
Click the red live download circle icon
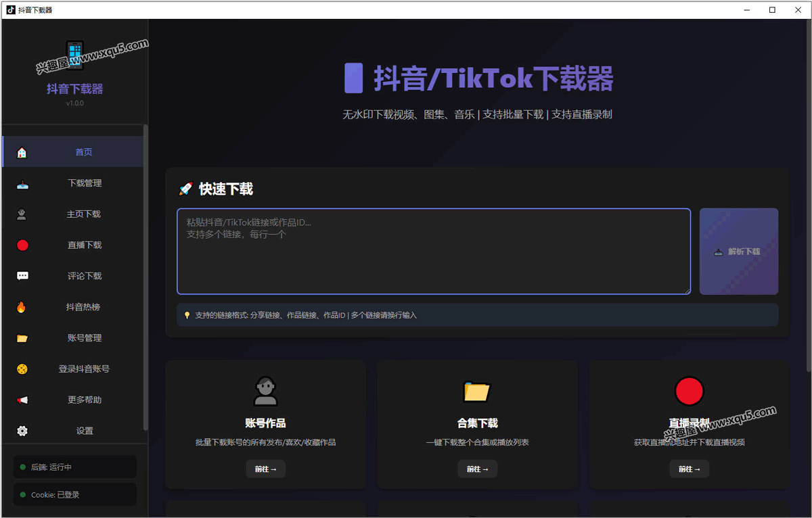[x=22, y=245]
